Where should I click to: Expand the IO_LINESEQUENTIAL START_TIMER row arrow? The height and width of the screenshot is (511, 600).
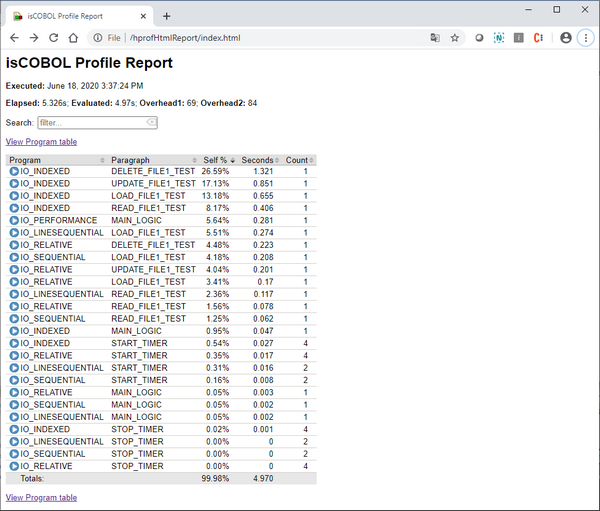click(x=14, y=368)
